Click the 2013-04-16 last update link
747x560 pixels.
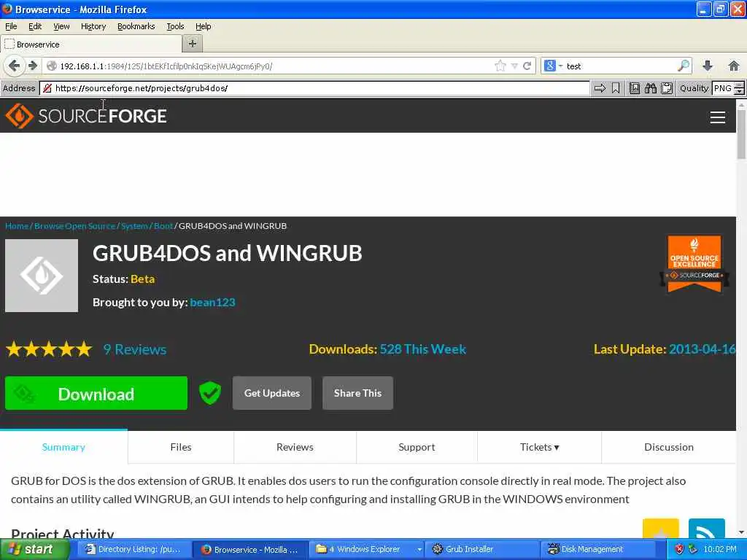[703, 349]
